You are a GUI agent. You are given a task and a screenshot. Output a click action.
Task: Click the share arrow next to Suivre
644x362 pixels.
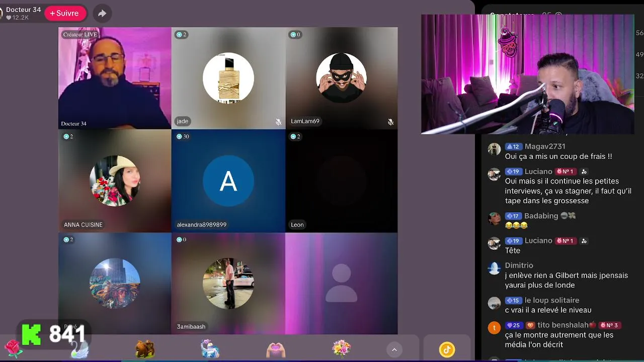tap(102, 14)
